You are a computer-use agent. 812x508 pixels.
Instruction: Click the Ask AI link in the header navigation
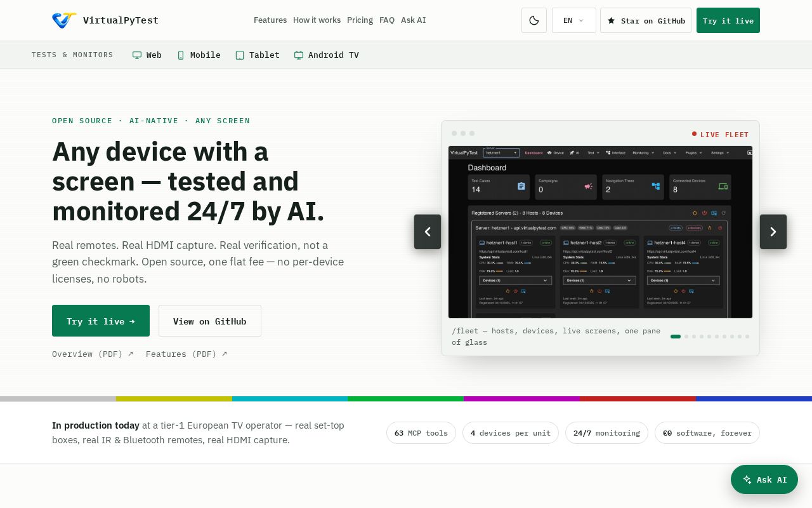(x=414, y=20)
